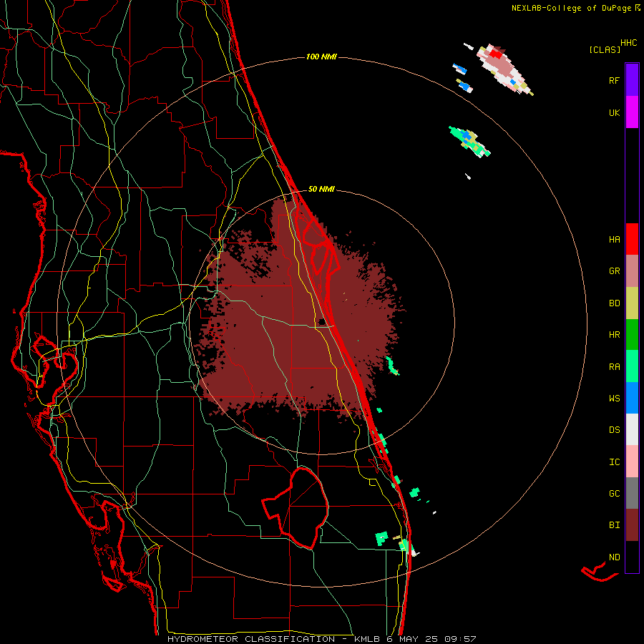Click the WS legend label
Screen dimensions: 644x644
click(614, 398)
